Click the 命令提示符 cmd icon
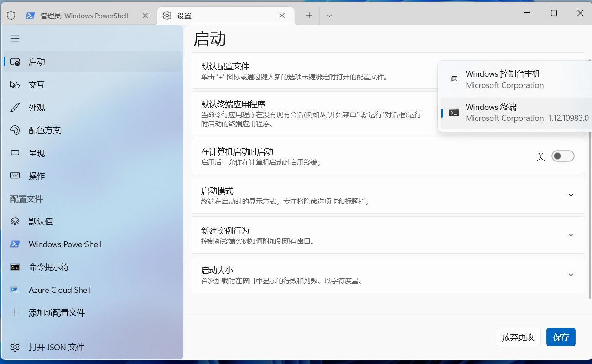Screen dimensions: 592x364 click(15, 267)
